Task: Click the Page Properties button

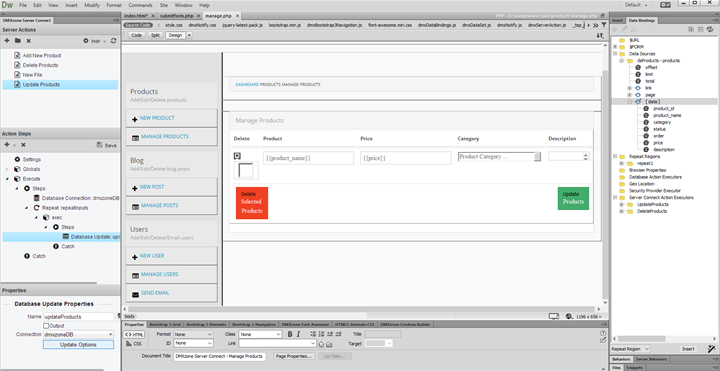Action: coord(294,356)
